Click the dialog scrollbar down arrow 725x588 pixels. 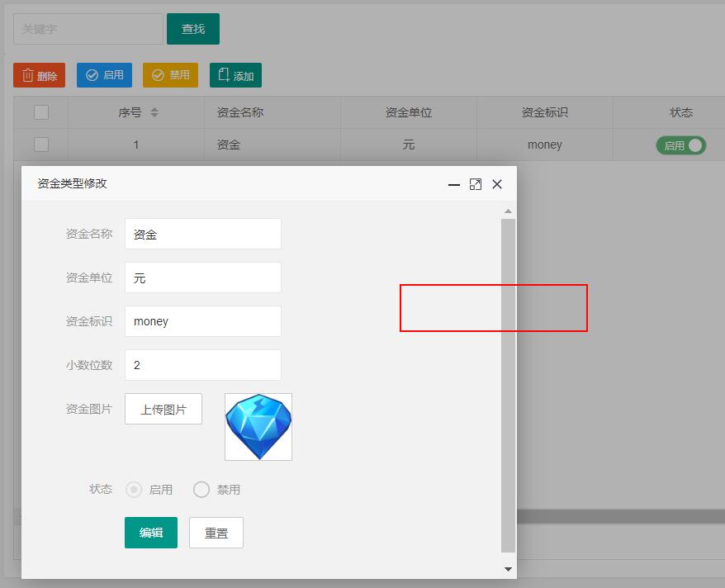[508, 569]
